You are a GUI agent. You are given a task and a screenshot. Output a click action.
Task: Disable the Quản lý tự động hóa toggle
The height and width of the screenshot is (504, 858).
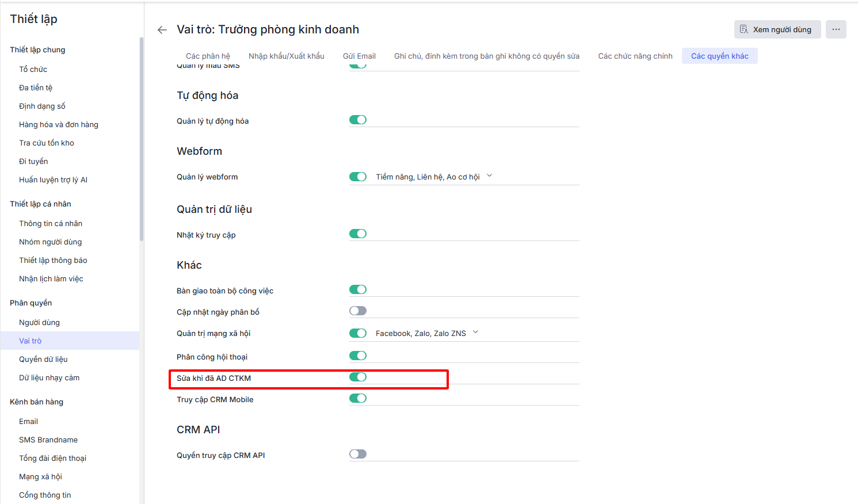358,120
